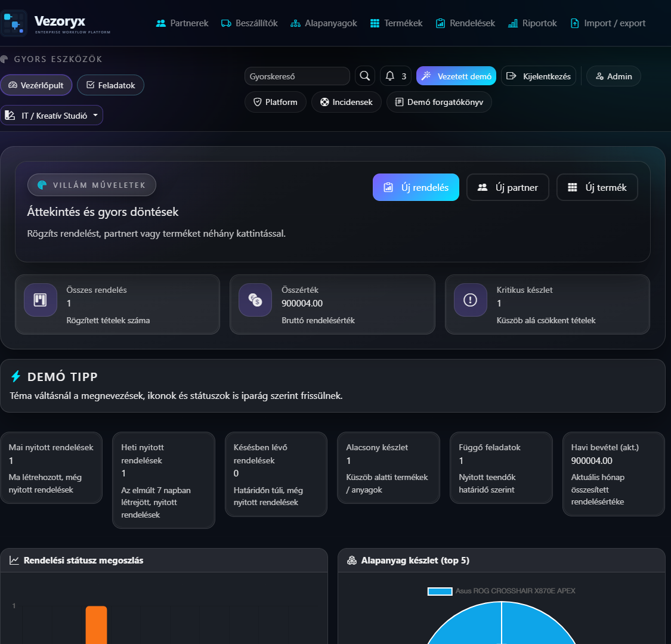
Task: Click the 'Küszöb alá csökkent tételek' caption
Action: [546, 320]
